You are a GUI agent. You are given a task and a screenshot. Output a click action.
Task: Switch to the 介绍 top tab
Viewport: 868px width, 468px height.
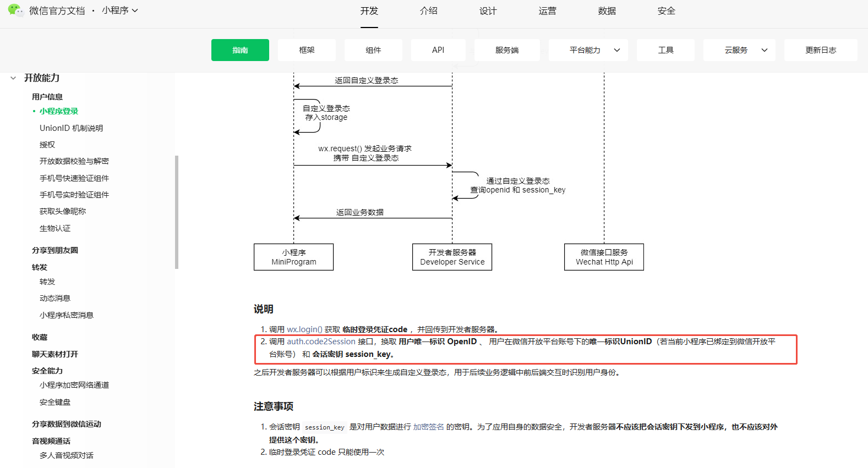(429, 11)
